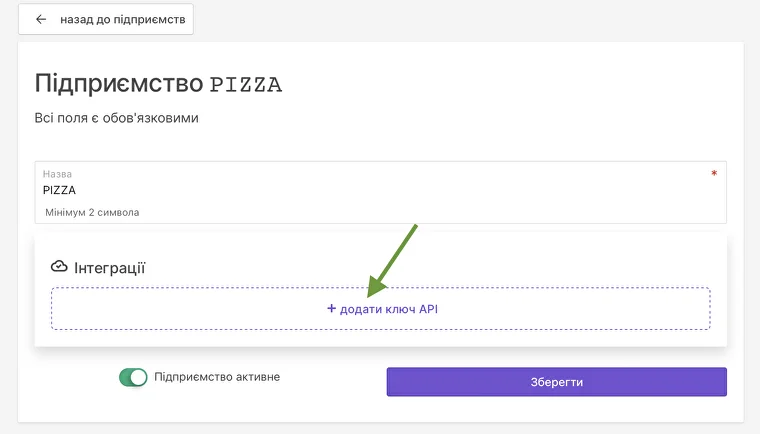Click the "Підприємство" heading word
Screen dimensions: 760x434
118,84
